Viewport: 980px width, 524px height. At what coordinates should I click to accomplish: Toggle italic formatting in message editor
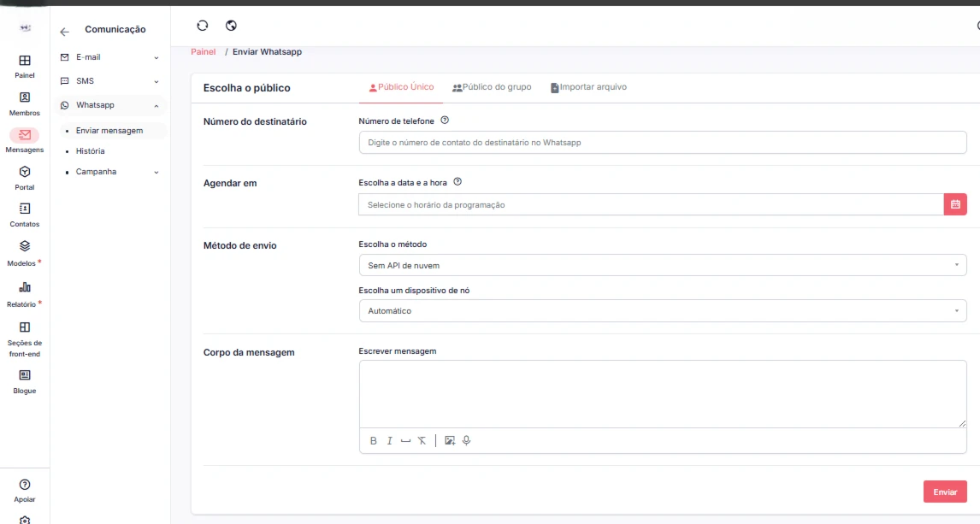coord(389,441)
